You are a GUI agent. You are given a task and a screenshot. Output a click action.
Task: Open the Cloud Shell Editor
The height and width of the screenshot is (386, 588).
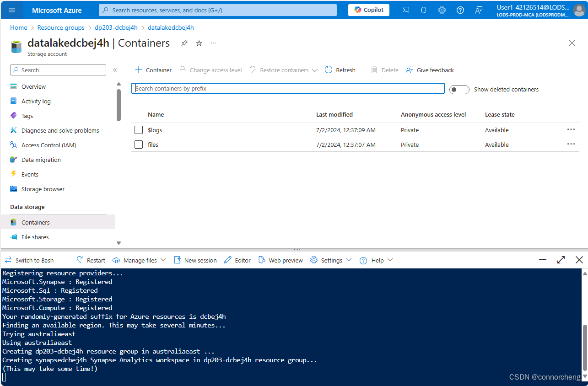[237, 260]
